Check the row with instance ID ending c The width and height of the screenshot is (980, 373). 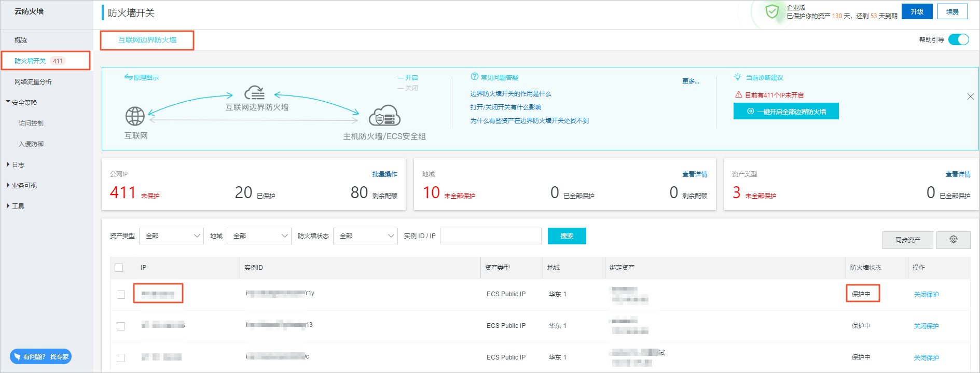[121, 358]
